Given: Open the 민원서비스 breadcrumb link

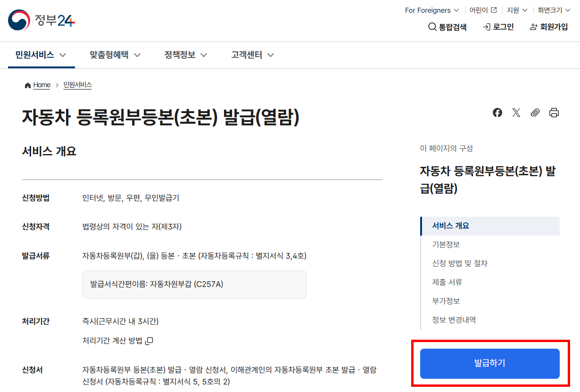Looking at the screenshot, I should [x=78, y=85].
